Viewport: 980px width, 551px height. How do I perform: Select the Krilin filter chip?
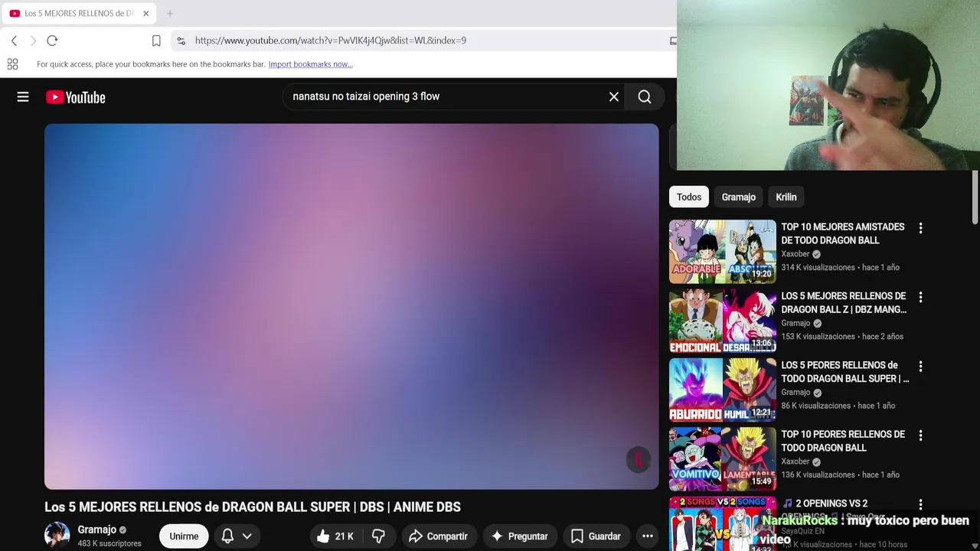(786, 197)
